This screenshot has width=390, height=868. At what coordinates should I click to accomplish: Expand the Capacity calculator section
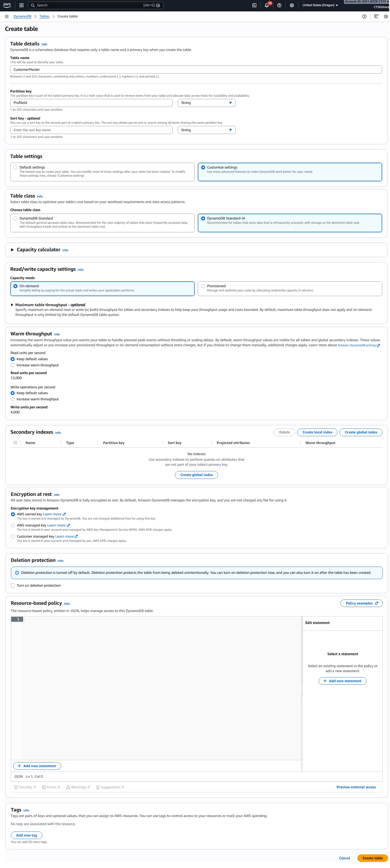[13, 250]
